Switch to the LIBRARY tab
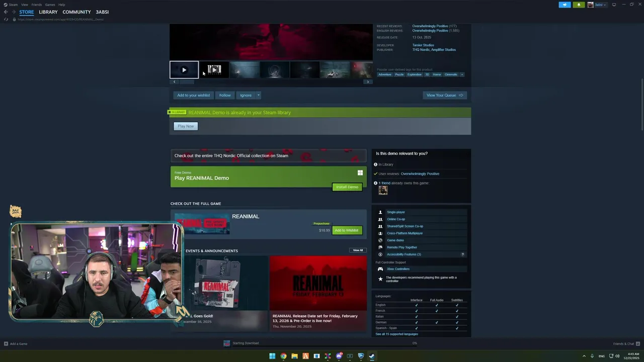 (x=48, y=12)
